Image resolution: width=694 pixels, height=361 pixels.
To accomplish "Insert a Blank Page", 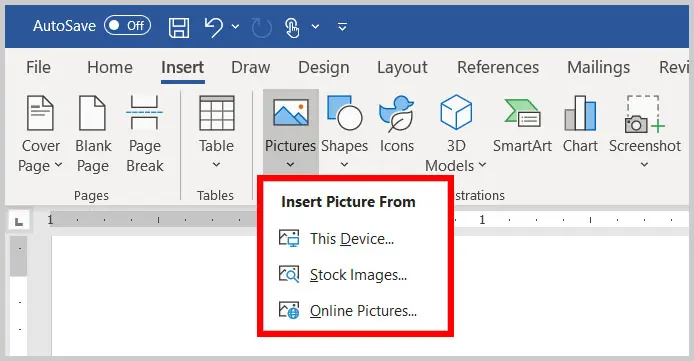I will pos(93,134).
